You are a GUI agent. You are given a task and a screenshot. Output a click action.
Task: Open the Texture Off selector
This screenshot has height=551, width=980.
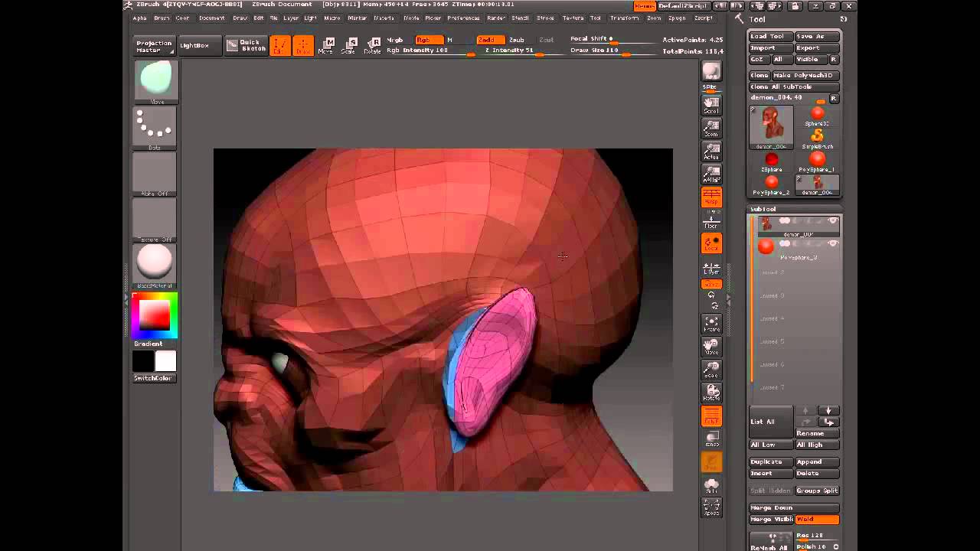[x=155, y=220]
